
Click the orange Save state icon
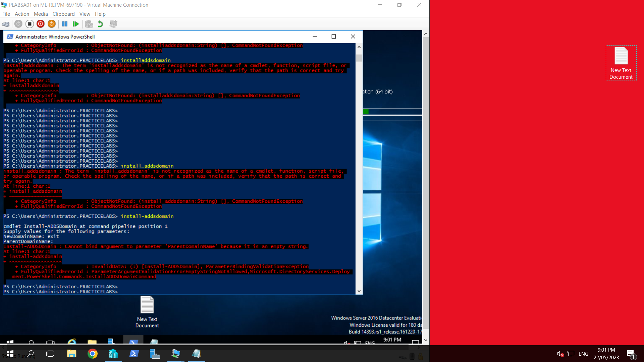pyautogui.click(x=52, y=24)
